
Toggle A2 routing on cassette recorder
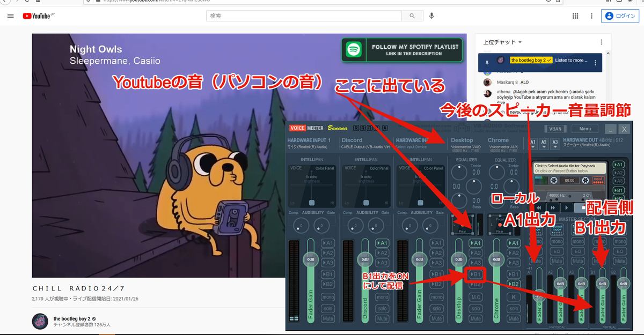tap(619, 173)
